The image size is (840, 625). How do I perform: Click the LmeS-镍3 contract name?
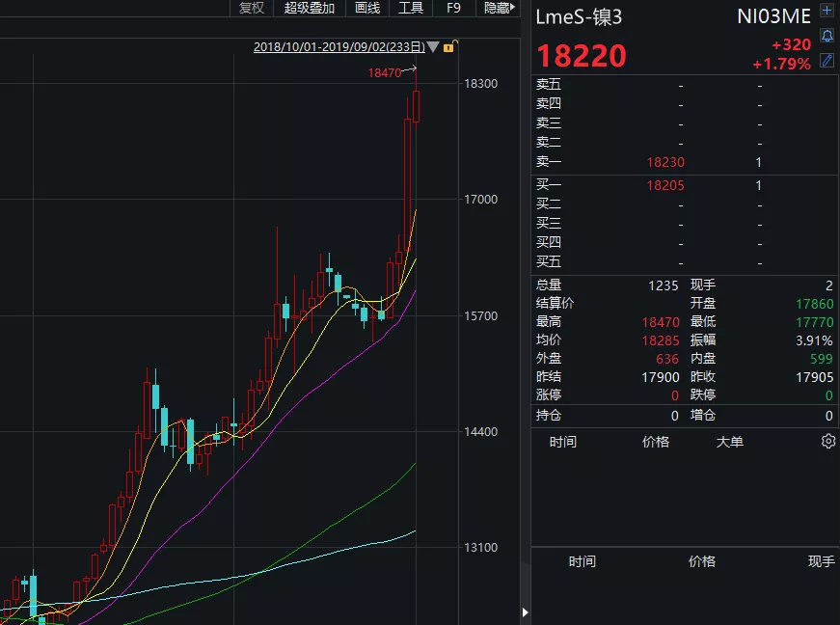pyautogui.click(x=579, y=17)
